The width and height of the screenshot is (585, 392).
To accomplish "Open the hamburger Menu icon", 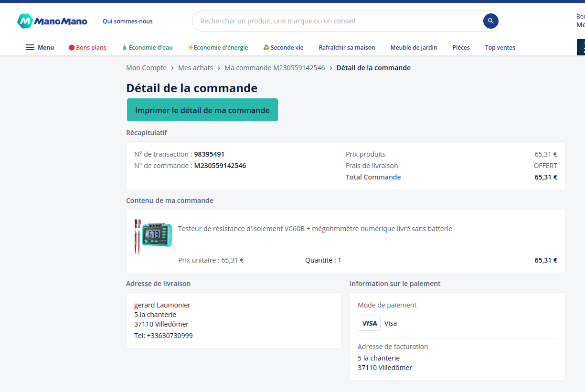I will pyautogui.click(x=30, y=47).
